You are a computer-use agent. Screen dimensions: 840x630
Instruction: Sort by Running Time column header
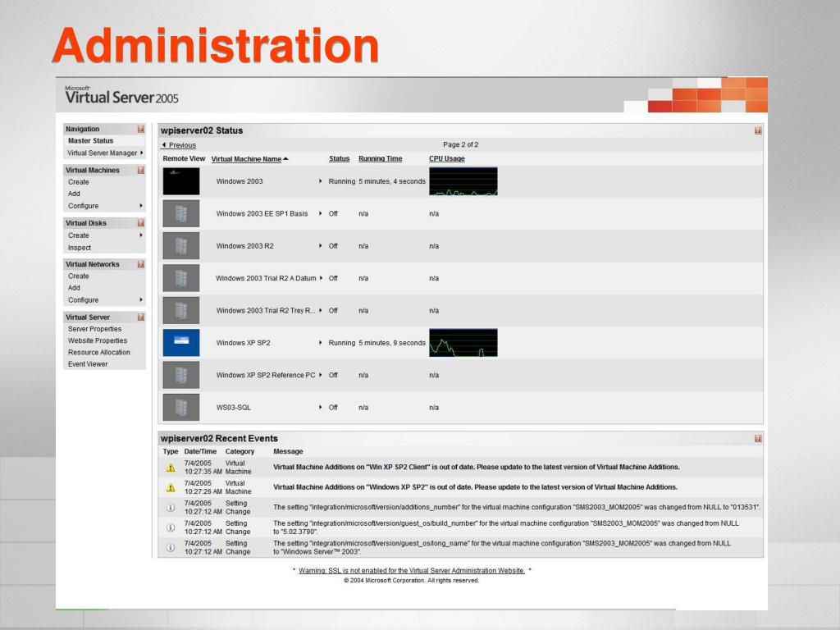(x=381, y=158)
